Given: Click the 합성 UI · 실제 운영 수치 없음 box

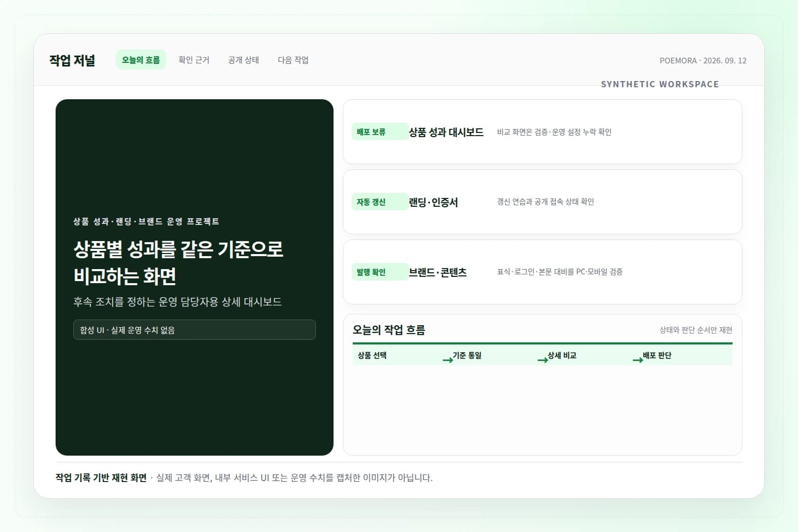Looking at the screenshot, I should click(x=194, y=330).
